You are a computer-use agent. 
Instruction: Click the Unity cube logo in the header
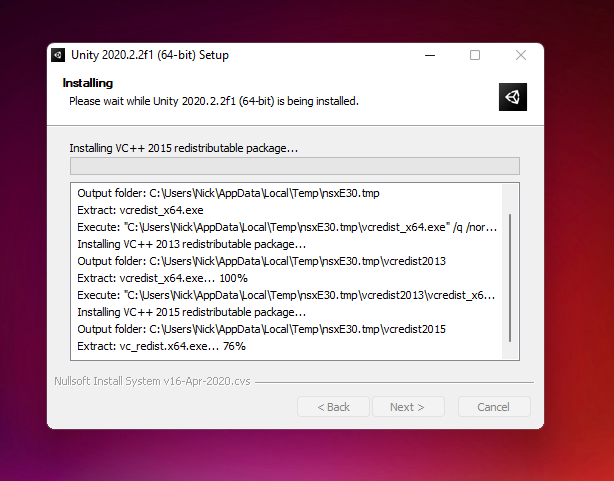coord(513,97)
